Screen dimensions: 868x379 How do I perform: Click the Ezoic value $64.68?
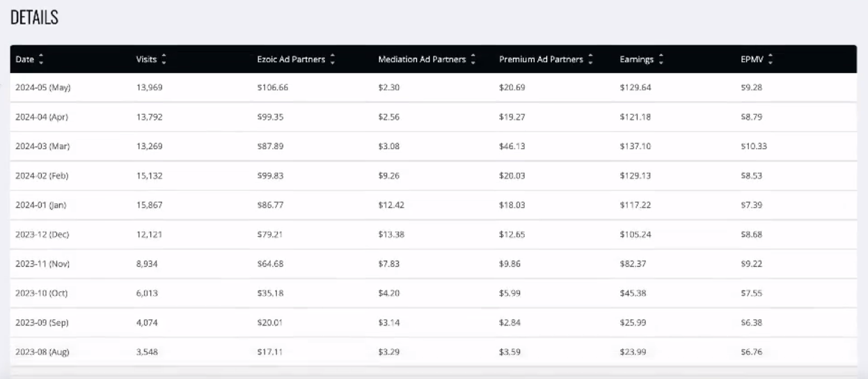[271, 264]
